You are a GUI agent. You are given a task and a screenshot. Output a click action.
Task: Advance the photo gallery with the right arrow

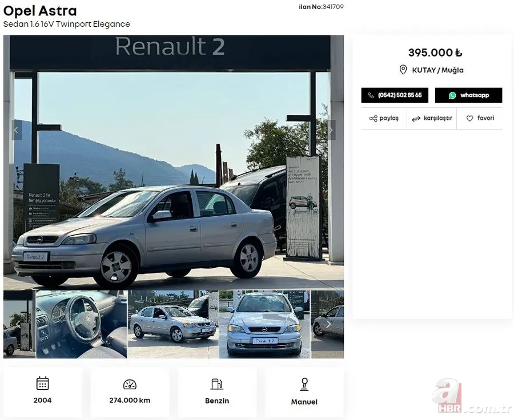(x=330, y=130)
